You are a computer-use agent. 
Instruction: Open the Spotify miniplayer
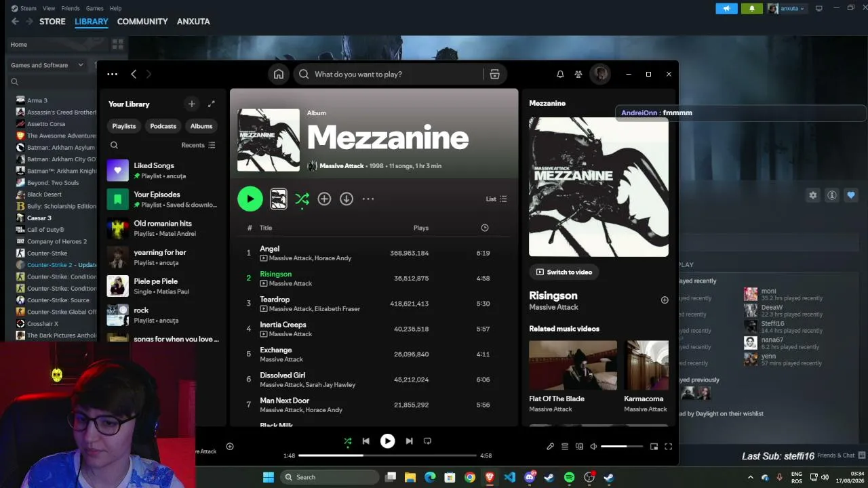pyautogui.click(x=654, y=447)
